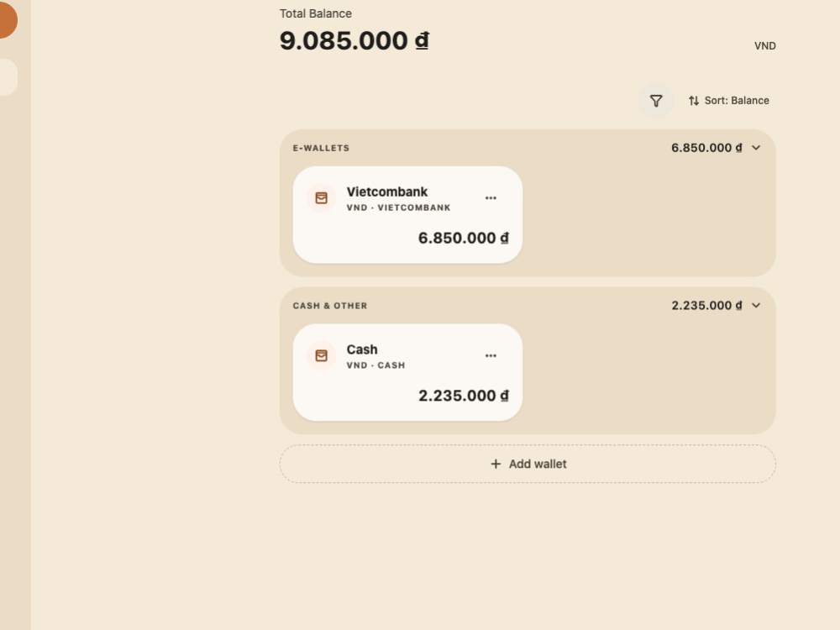Click the Cash wallet icon

click(x=322, y=355)
